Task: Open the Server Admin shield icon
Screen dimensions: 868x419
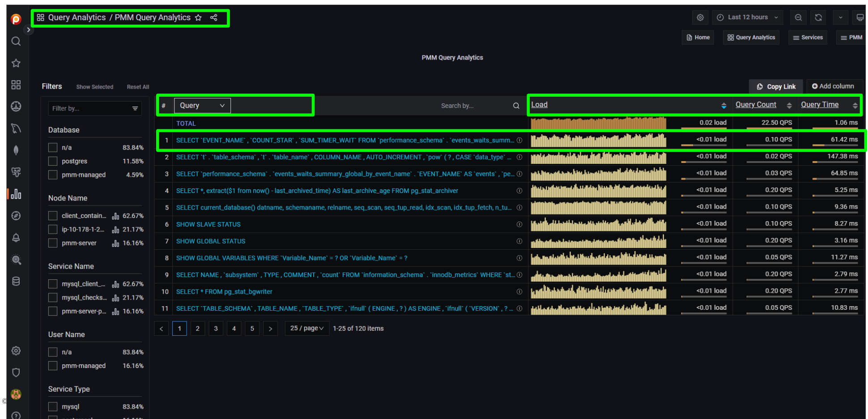Action: [16, 372]
